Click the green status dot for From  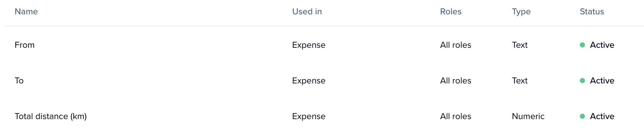[x=582, y=45]
